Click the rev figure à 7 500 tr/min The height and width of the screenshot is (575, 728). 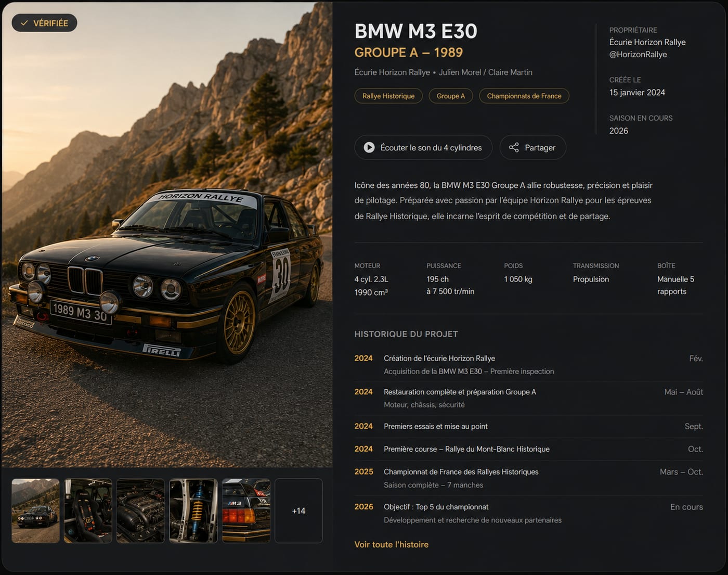point(450,291)
